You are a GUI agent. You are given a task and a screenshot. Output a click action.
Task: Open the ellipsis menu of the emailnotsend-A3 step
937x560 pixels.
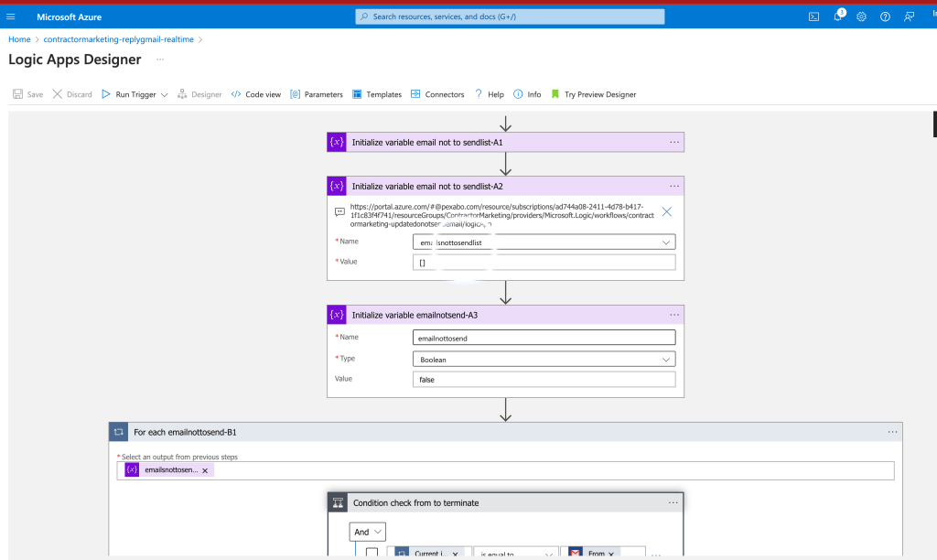674,315
